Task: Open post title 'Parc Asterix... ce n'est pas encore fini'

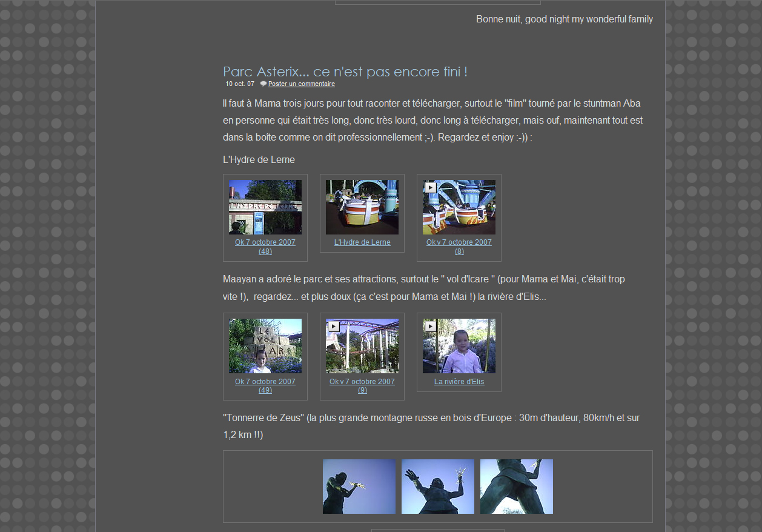Action: [345, 71]
